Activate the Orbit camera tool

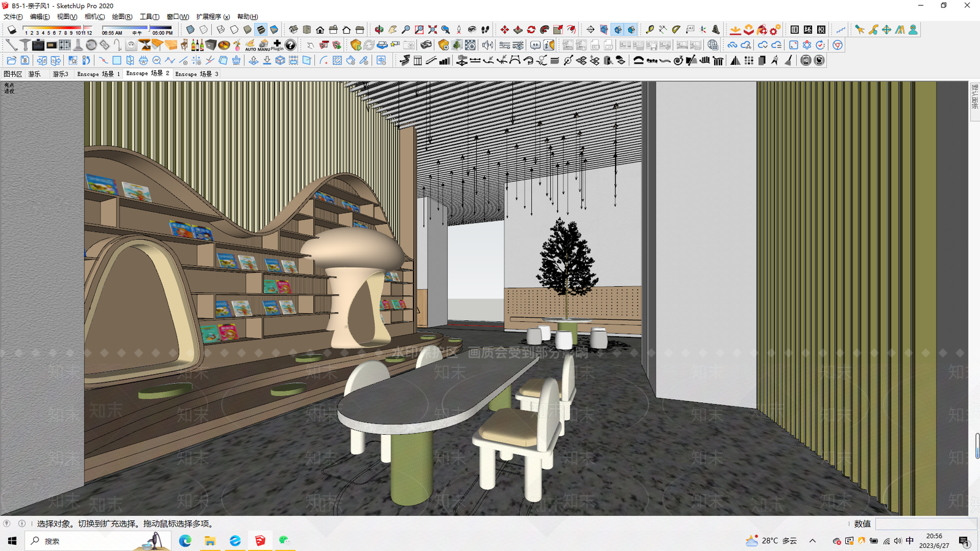379,29
